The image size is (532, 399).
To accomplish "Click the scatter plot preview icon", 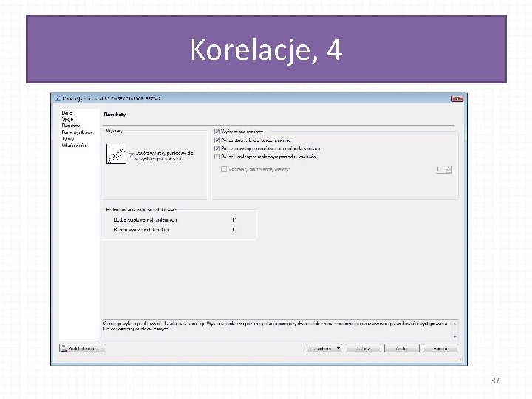I will point(116,154).
